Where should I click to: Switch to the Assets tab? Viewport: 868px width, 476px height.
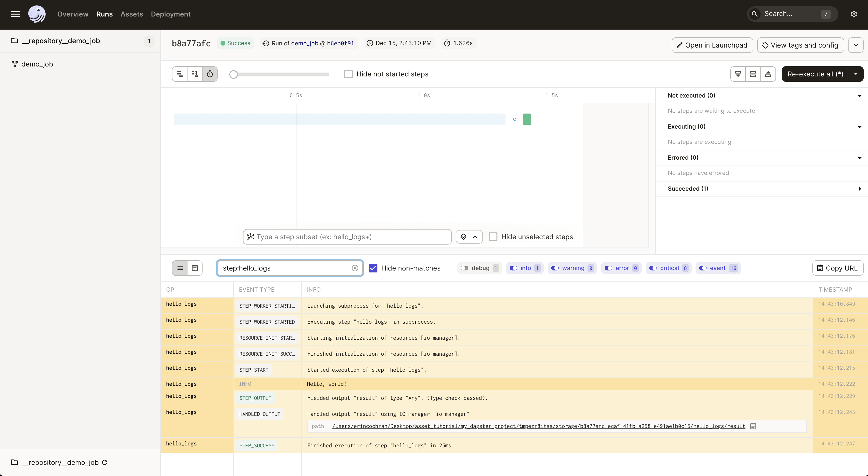pyautogui.click(x=132, y=14)
